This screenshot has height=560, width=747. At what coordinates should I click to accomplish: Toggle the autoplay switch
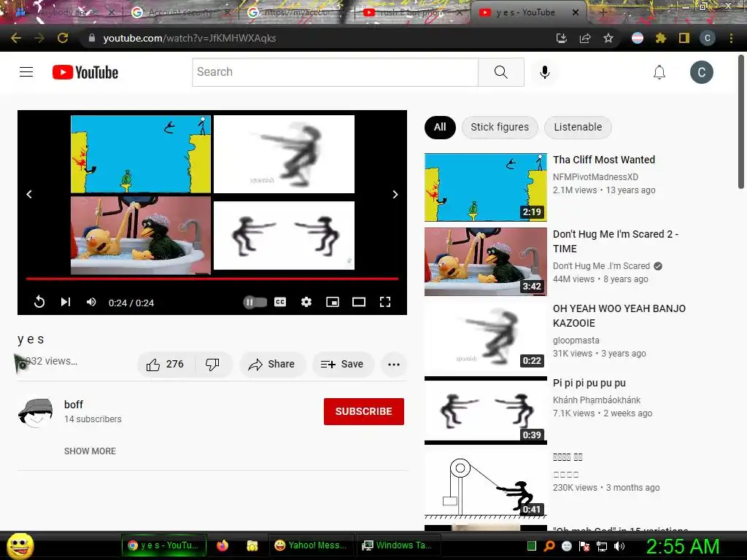click(255, 302)
